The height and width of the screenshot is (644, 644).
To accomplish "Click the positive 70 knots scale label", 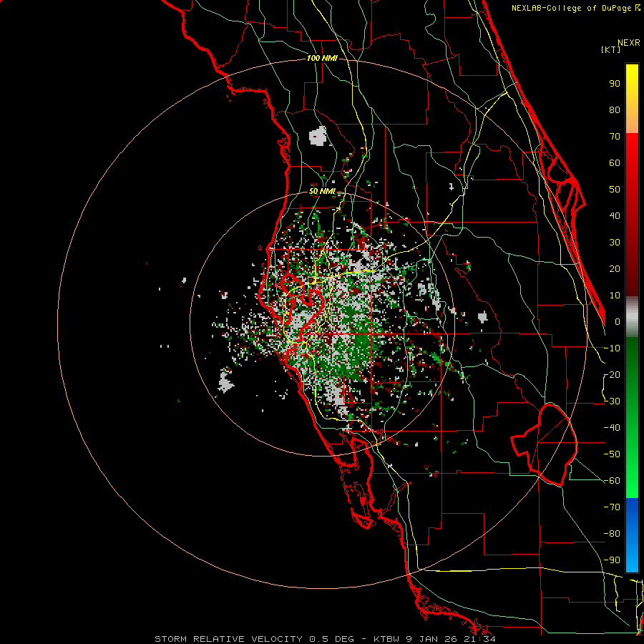I will coord(615,137).
